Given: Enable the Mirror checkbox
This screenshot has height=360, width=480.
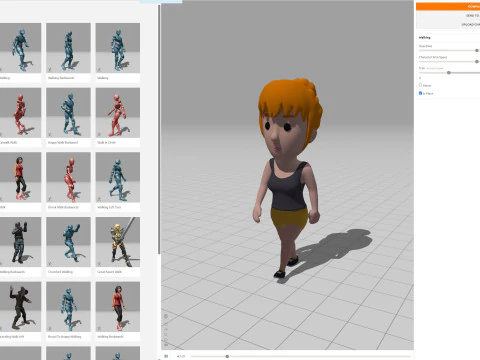Looking at the screenshot, I should point(420,85).
